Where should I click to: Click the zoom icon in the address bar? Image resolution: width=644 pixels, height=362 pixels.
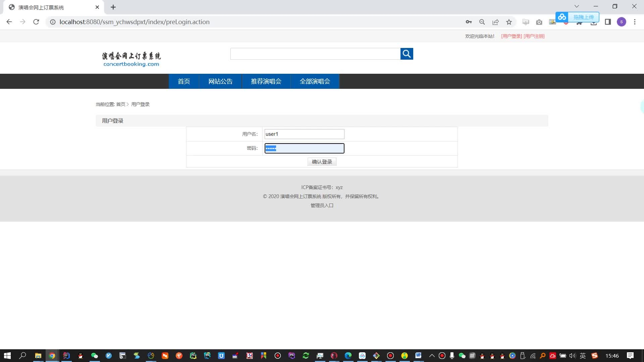[x=482, y=22]
